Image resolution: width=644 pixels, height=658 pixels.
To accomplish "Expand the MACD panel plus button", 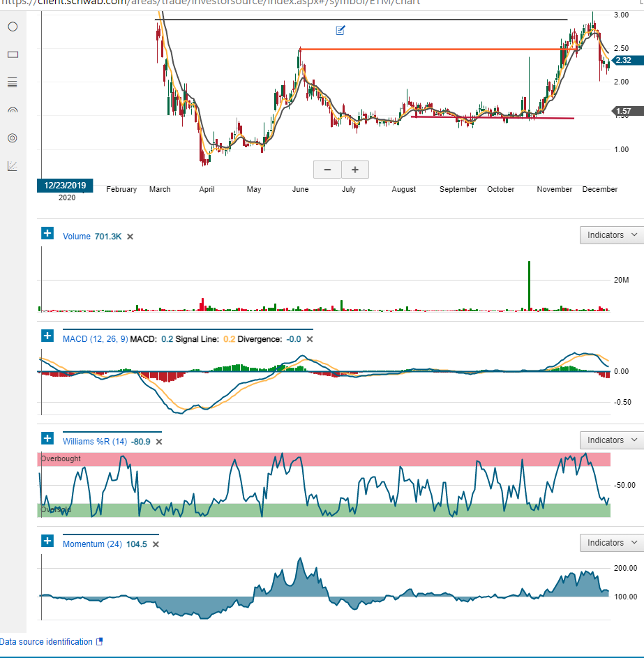I will (x=47, y=336).
